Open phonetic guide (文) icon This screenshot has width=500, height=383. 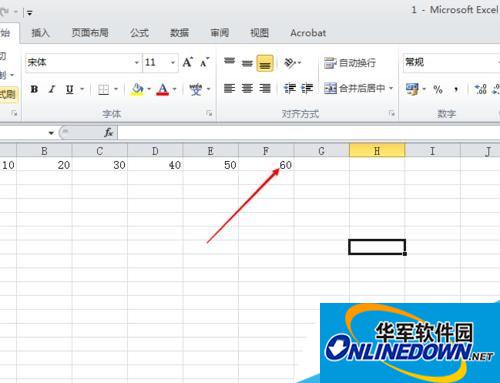(196, 89)
